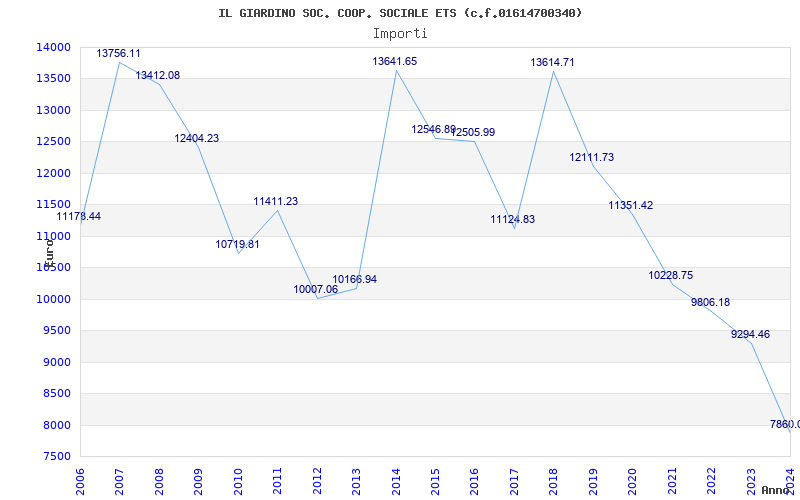The image size is (800, 500).
Task: Click y-axis tick 10000
Action: 54,299
